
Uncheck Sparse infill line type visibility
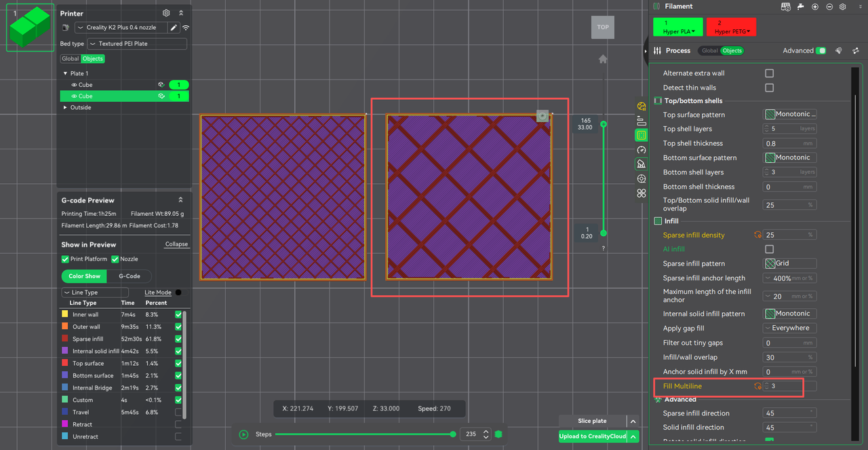tap(178, 339)
